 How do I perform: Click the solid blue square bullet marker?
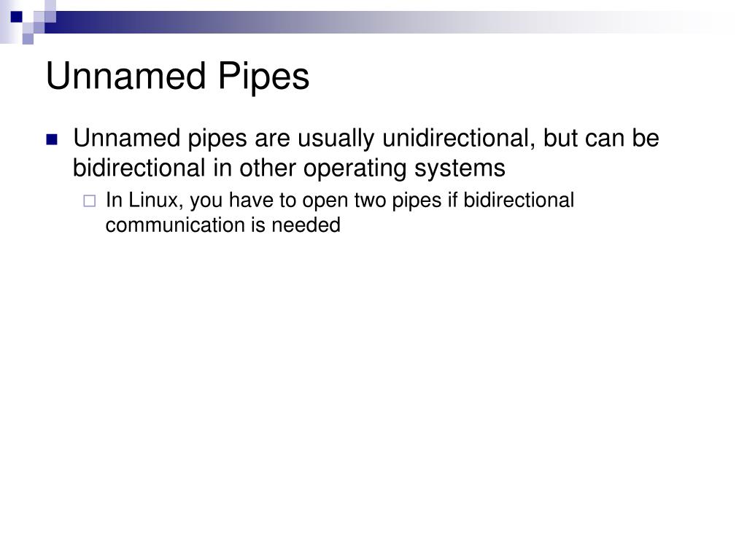52,139
